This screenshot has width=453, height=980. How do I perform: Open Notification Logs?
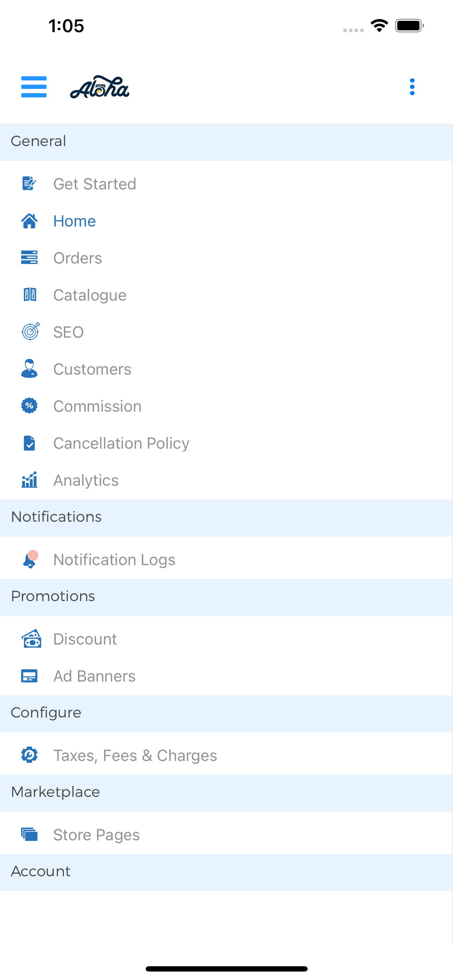pyautogui.click(x=226, y=559)
